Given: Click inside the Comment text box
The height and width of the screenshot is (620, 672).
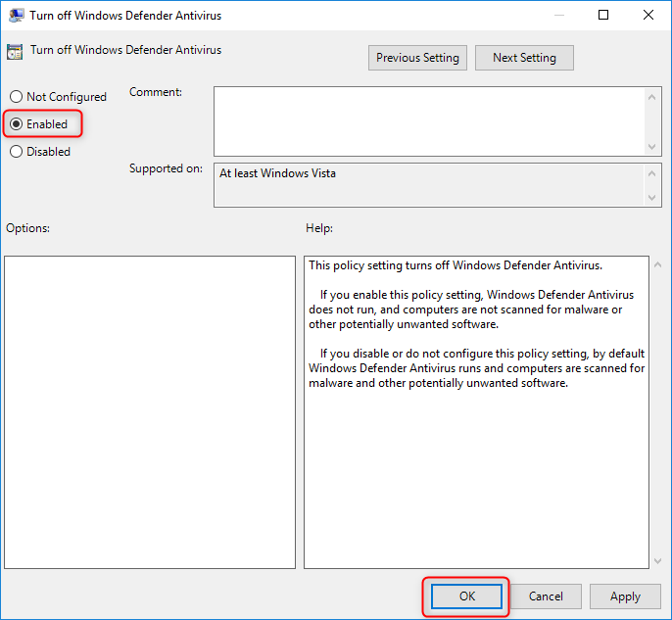Looking at the screenshot, I should [429, 119].
